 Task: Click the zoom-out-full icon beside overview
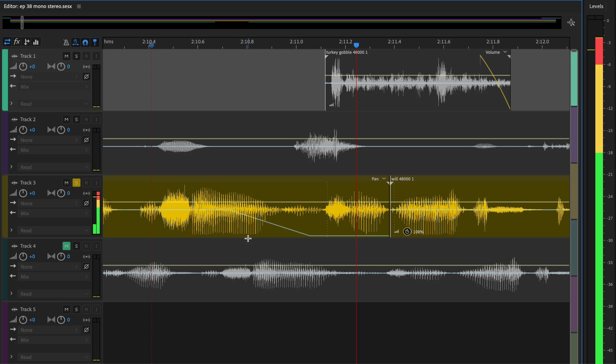click(x=571, y=22)
